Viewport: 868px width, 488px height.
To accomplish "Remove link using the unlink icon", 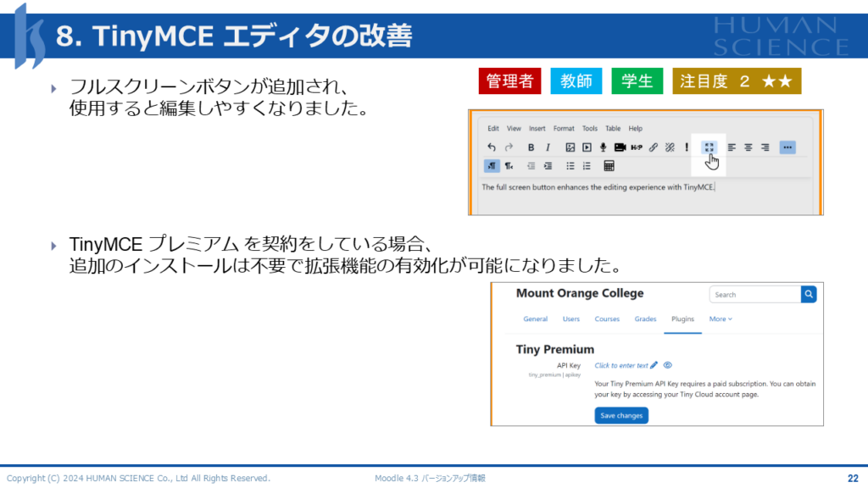I will [670, 147].
